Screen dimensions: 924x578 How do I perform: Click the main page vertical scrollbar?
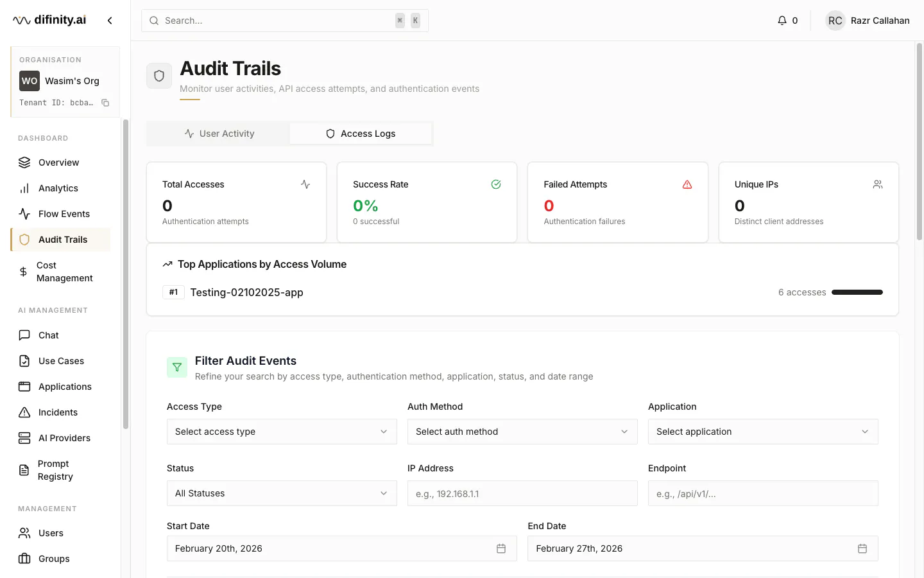click(920, 141)
